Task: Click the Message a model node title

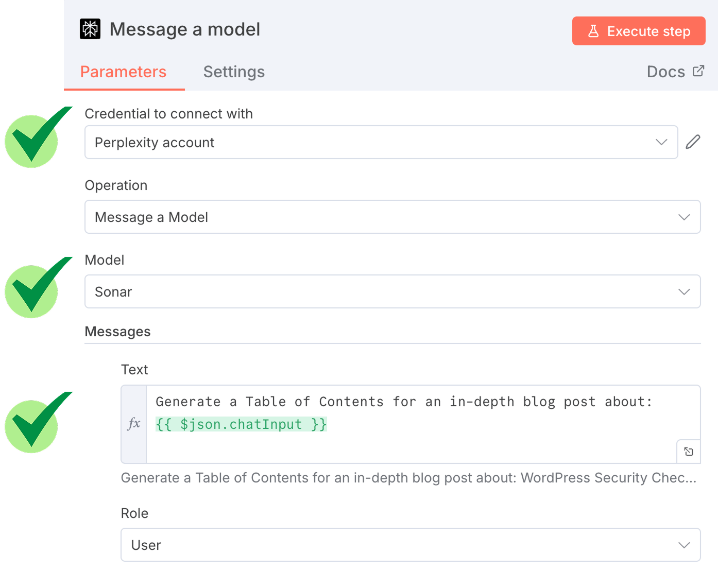Action: (185, 29)
